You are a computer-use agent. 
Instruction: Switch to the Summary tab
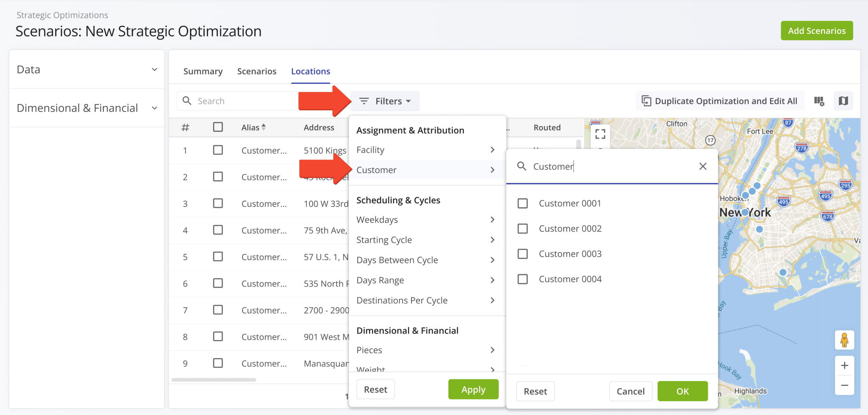click(203, 71)
